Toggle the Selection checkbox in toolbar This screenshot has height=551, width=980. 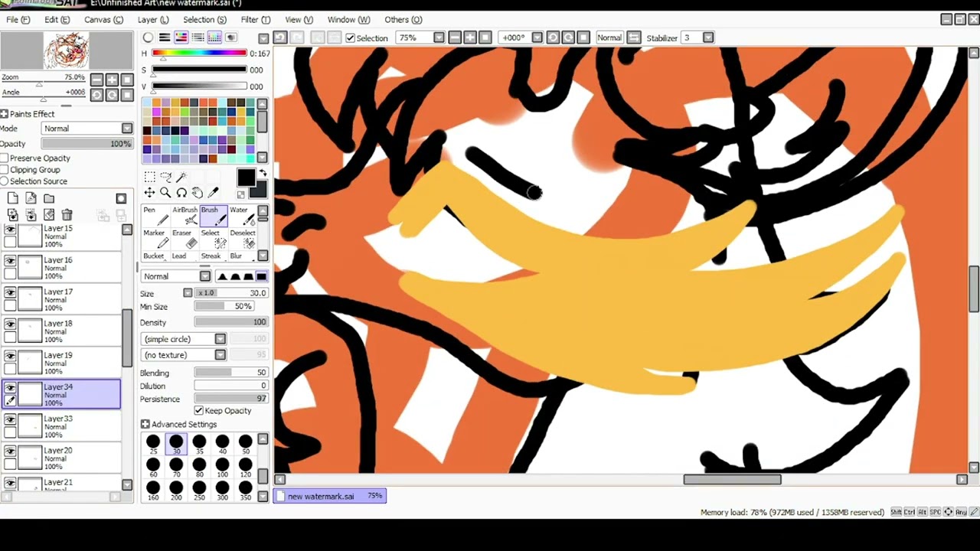[x=350, y=38]
